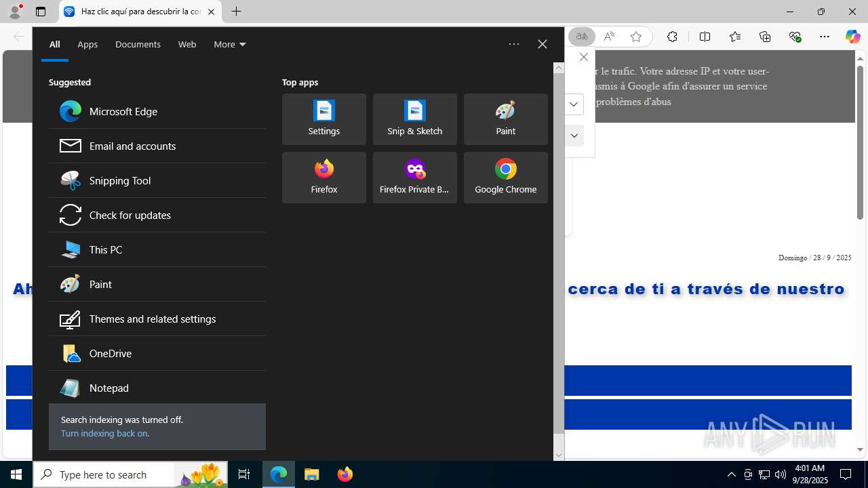Viewport: 868px width, 488px height.
Task: Expand upper dropdown in translate popup
Action: tap(574, 104)
